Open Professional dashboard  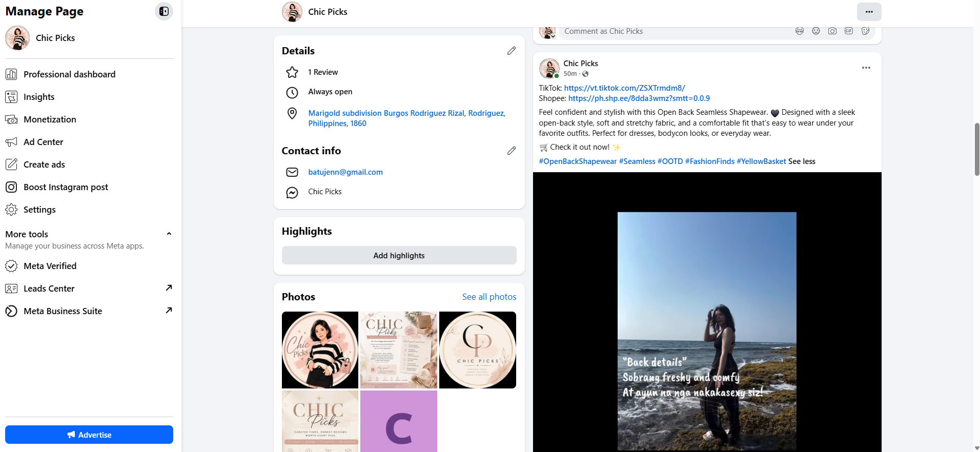coord(89,74)
